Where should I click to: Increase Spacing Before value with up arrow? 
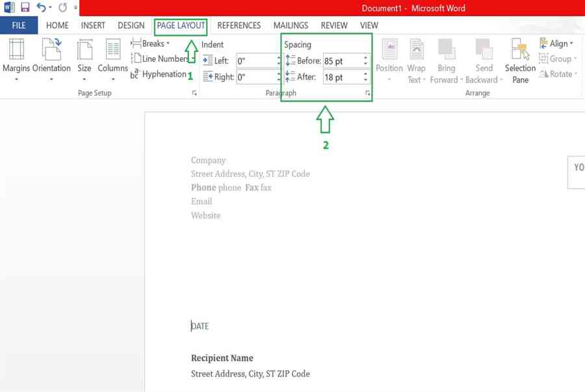(365, 57)
